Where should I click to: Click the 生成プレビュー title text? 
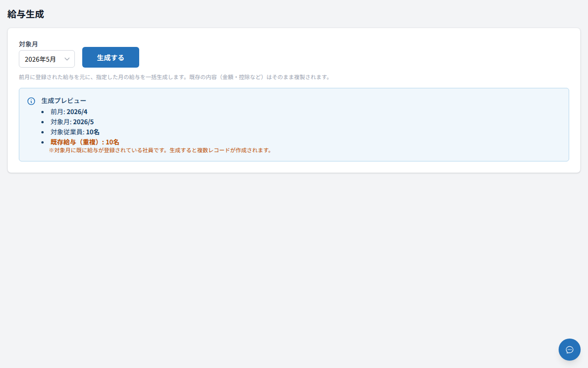point(64,101)
